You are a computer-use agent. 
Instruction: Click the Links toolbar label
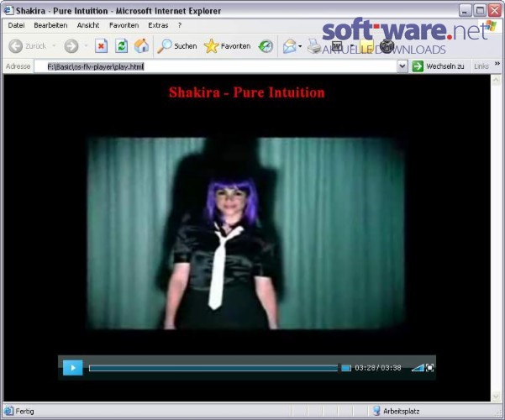click(481, 66)
